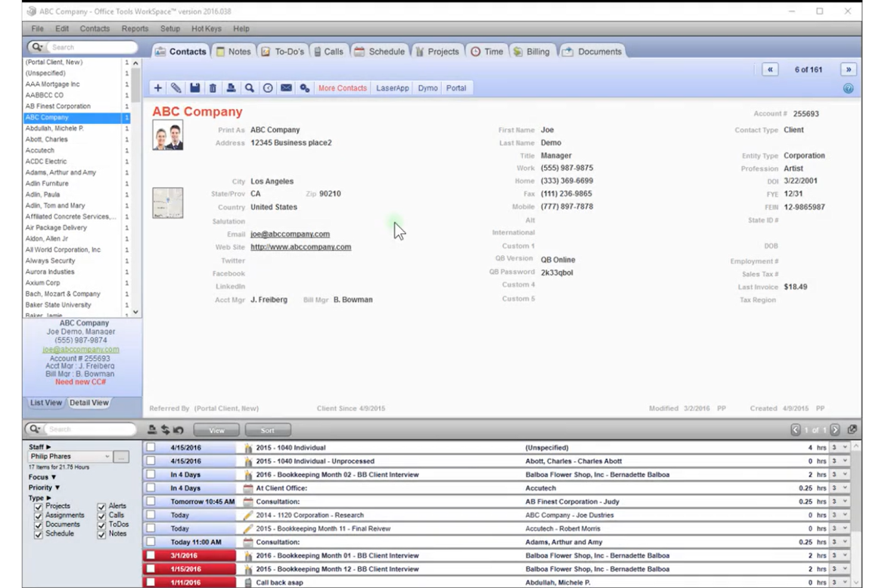Go to next contact with double-right arrow
882x588 pixels.
(849, 70)
